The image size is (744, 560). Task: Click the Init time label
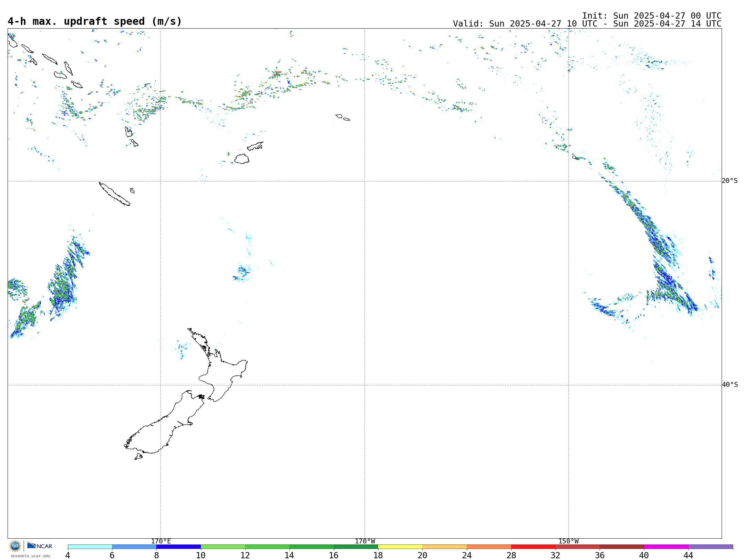tap(651, 16)
